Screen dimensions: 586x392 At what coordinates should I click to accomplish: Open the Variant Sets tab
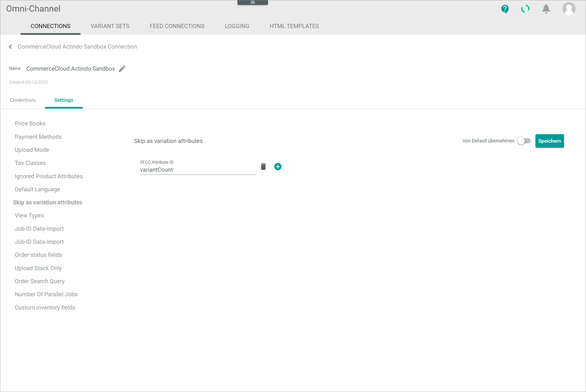pyautogui.click(x=110, y=26)
